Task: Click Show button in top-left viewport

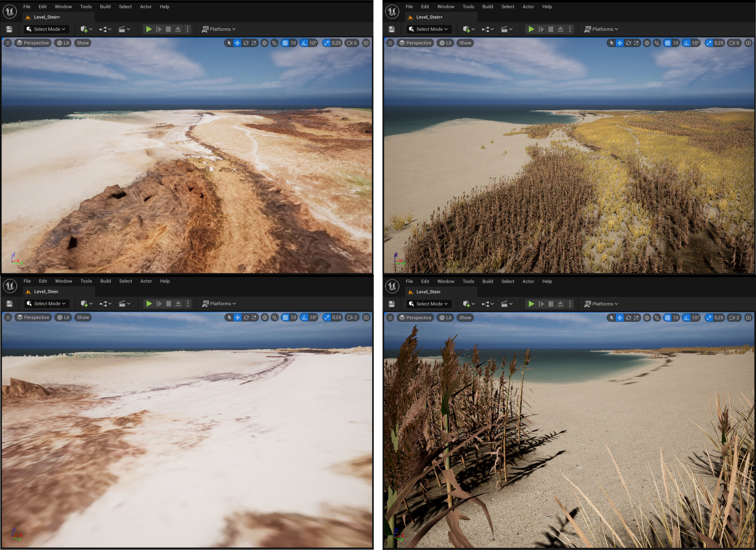Action: (83, 43)
